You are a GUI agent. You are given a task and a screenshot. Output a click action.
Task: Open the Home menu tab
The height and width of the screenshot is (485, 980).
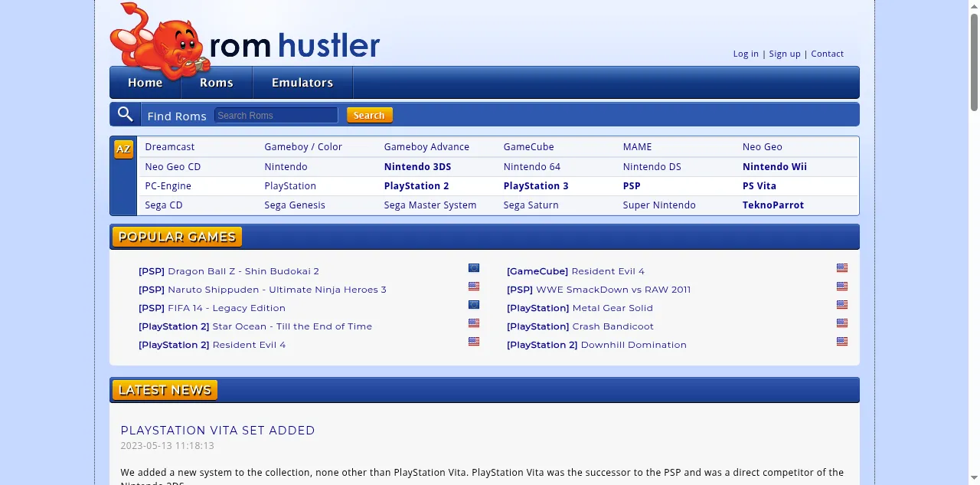coord(145,83)
